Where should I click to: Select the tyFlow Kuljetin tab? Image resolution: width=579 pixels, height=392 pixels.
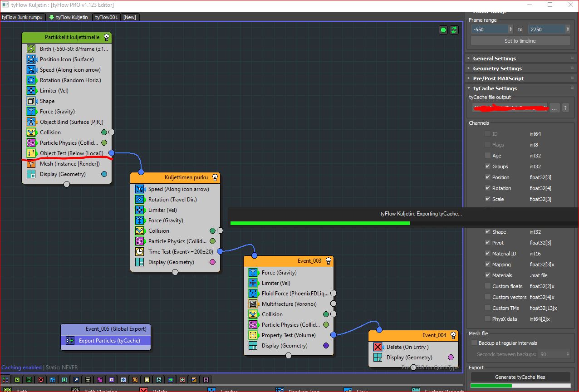click(69, 17)
